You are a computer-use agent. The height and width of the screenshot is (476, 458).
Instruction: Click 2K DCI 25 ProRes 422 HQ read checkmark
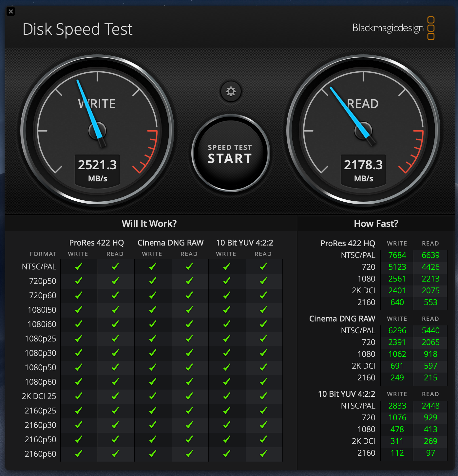[115, 396]
